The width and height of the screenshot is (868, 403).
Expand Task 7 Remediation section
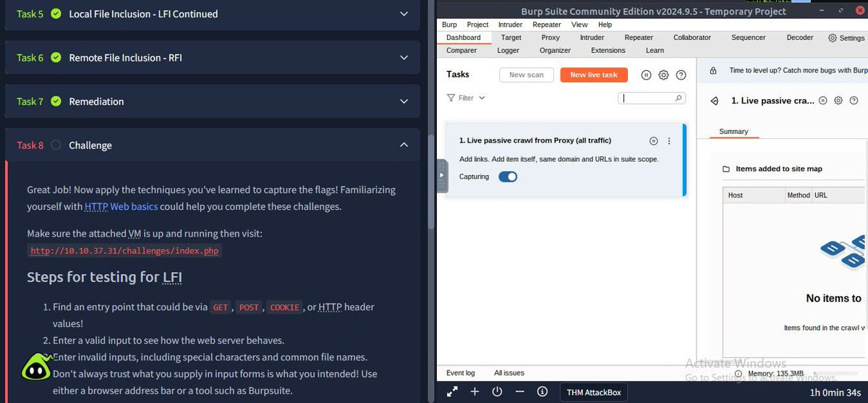(404, 101)
